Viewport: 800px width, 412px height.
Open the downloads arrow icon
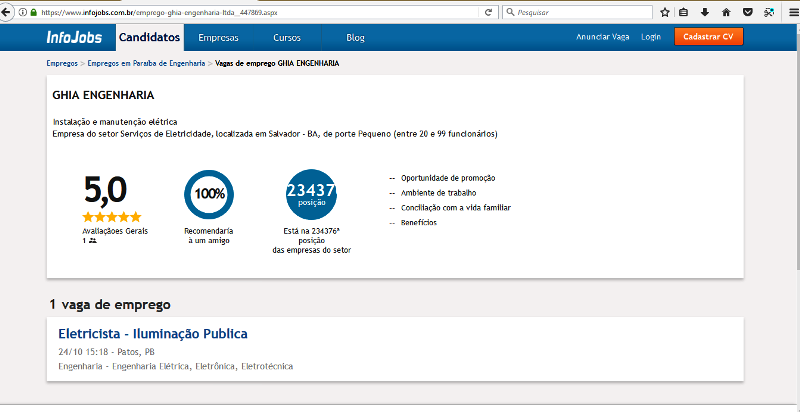(x=705, y=12)
